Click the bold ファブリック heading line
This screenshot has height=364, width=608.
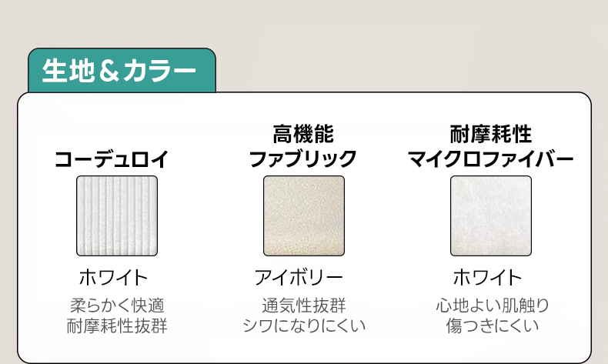pos(304,159)
